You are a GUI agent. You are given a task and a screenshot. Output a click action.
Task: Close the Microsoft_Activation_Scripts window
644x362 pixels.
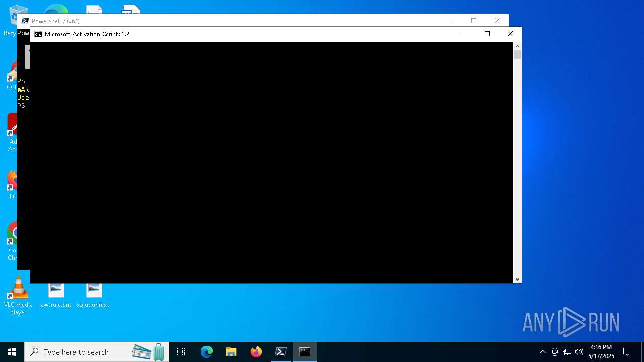coord(510,34)
